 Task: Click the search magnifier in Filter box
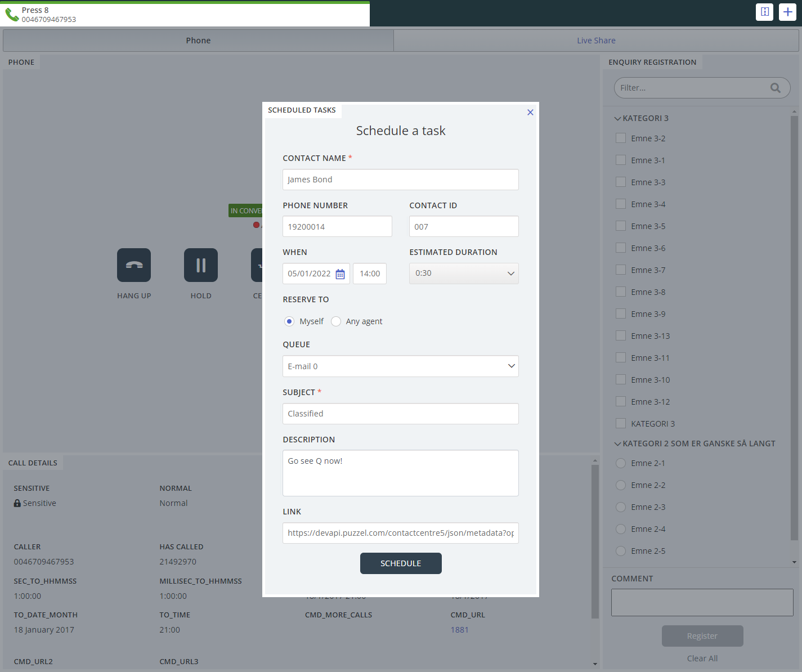pyautogui.click(x=775, y=88)
